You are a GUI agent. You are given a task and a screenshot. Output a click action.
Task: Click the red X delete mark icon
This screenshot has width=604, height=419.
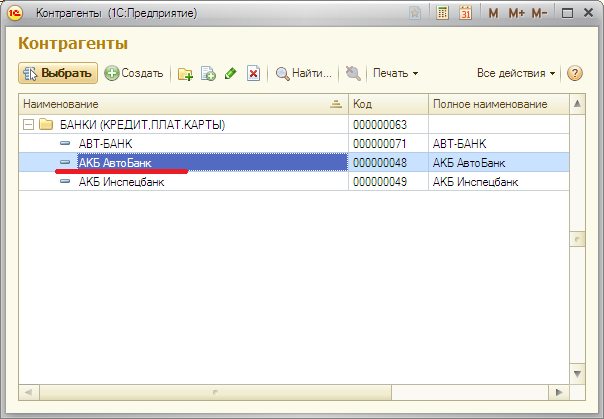tap(254, 73)
